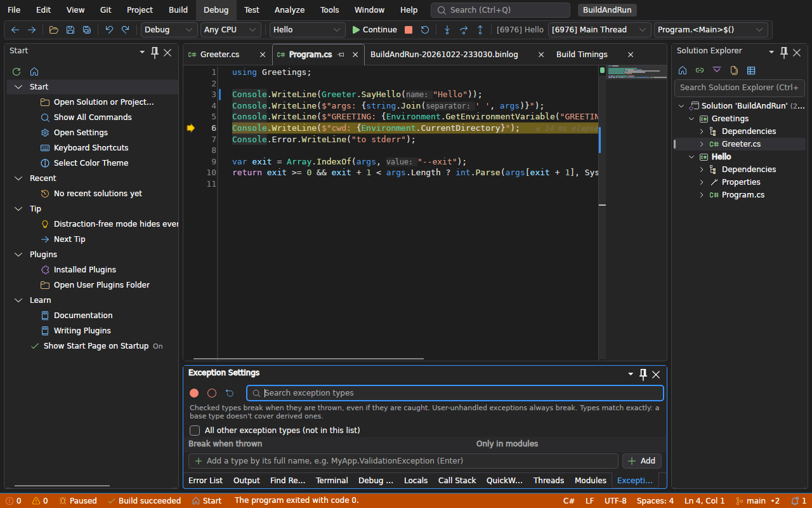Switch to the Call Stack tab

coord(457,481)
